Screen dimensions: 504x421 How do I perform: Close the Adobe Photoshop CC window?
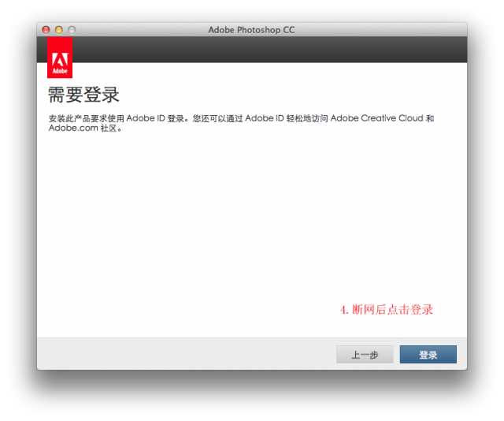pyautogui.click(x=46, y=30)
